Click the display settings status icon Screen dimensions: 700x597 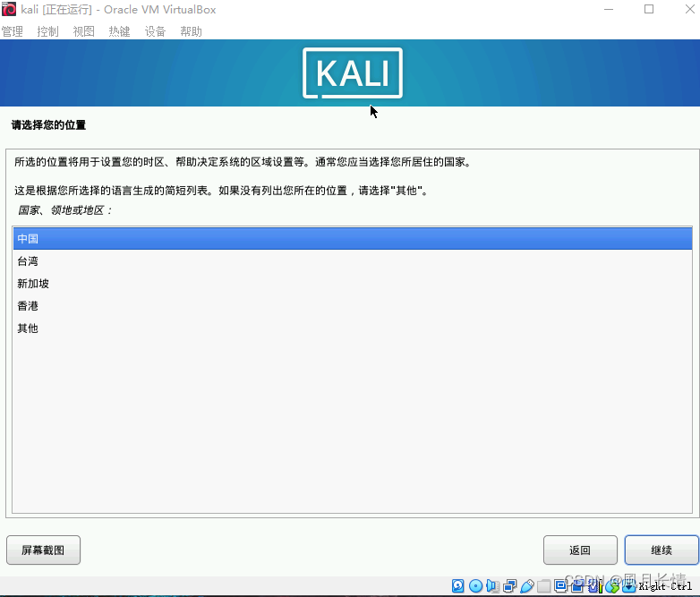pos(560,585)
